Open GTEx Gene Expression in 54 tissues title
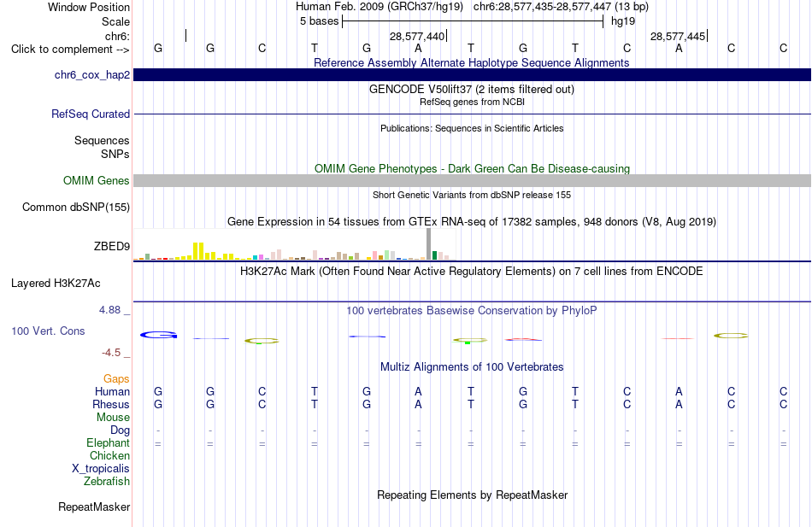Image resolution: width=812 pixels, height=527 pixels. pyautogui.click(x=472, y=221)
